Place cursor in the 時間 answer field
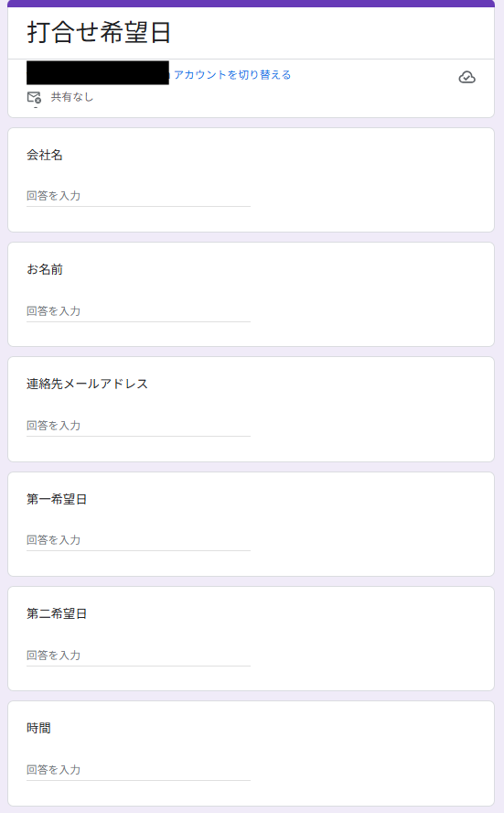 tap(138, 770)
